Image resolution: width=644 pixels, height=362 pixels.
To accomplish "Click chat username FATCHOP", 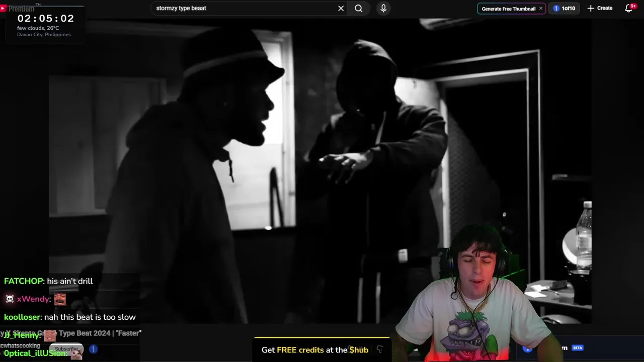I will point(24,282).
